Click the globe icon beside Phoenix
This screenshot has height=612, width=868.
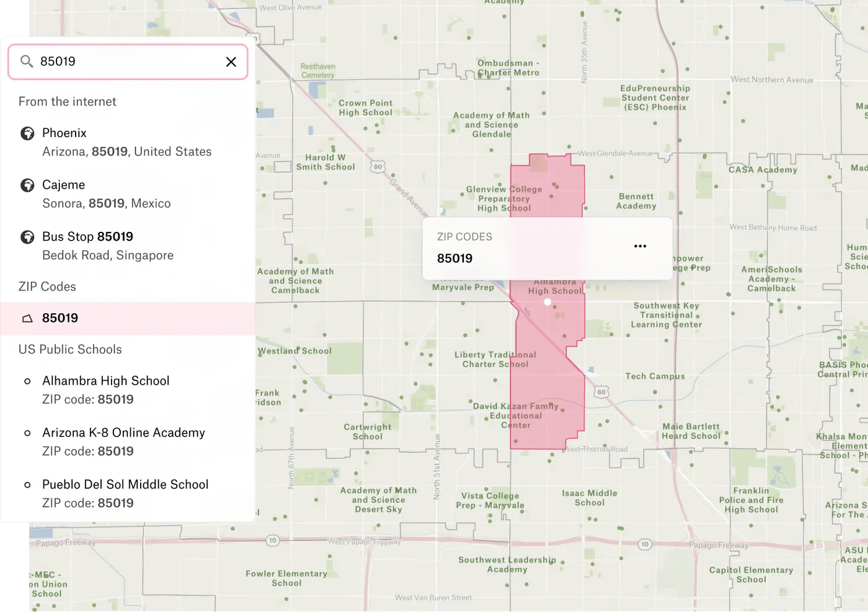tap(27, 133)
